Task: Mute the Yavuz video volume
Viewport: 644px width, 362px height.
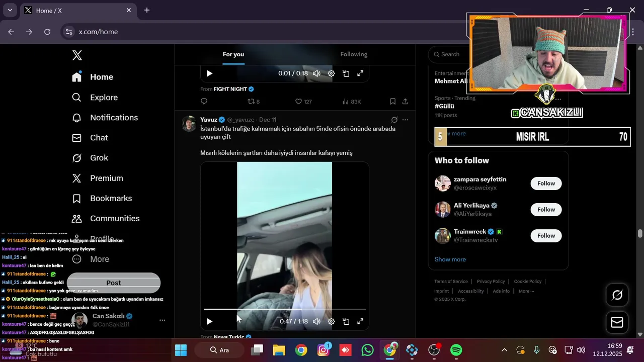Action: pyautogui.click(x=316, y=321)
